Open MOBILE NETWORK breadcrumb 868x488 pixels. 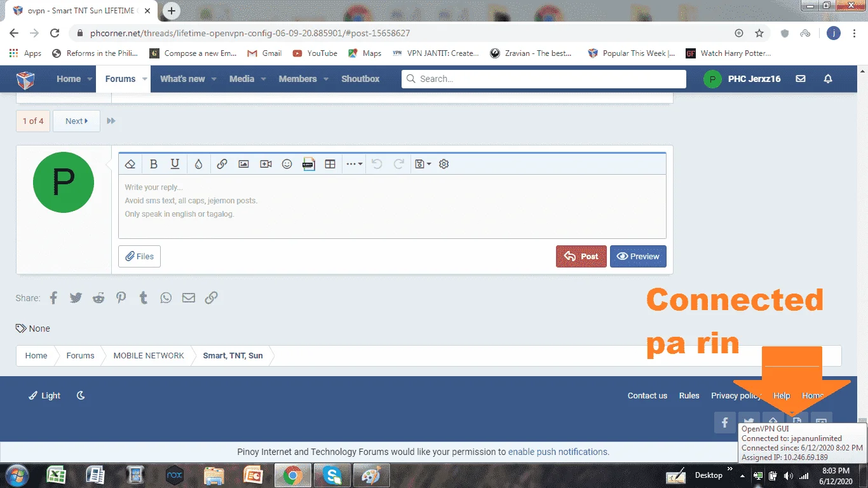click(149, 355)
